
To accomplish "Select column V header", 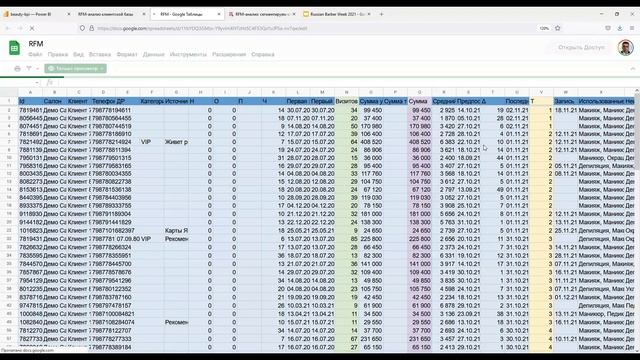I will coord(541,92).
